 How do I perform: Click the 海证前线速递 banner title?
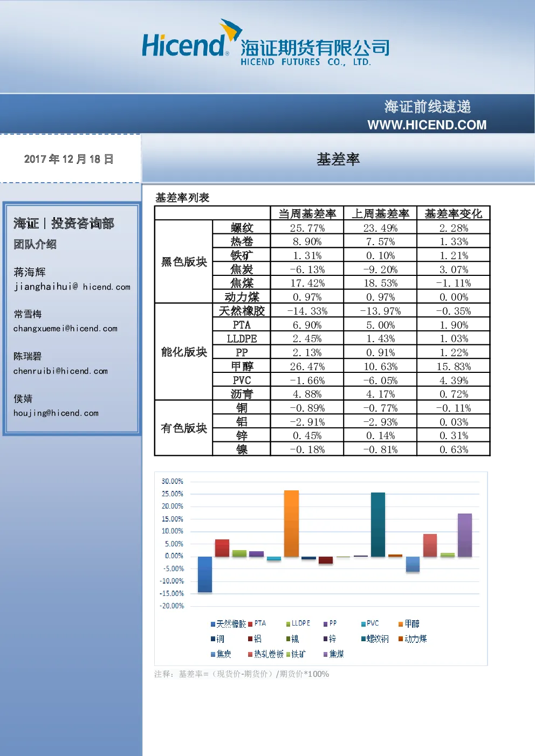tap(427, 107)
